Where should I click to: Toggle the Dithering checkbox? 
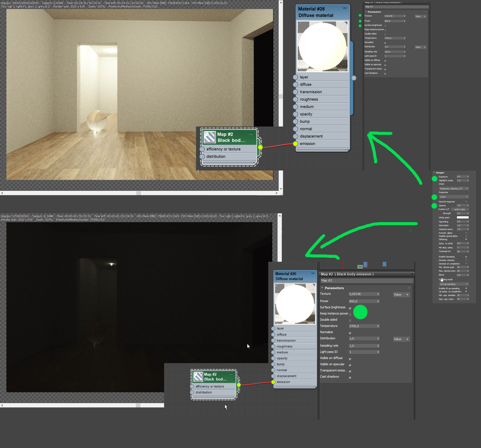466,239
